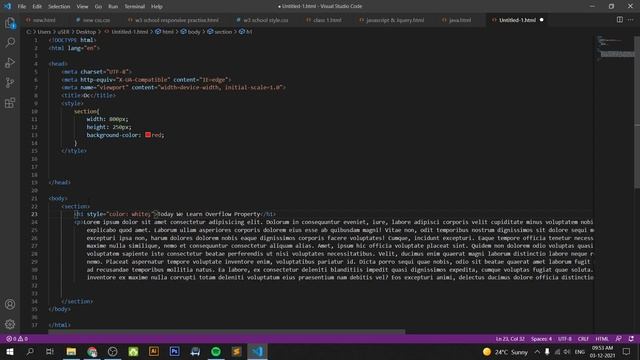Viewport: 640px width, 360px height.
Task: Switch to w3 school responsive practice.html tab
Action: pos(176,20)
